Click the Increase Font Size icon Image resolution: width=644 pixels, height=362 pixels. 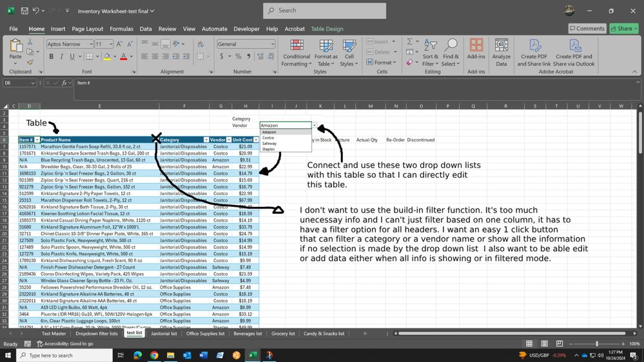[119, 44]
